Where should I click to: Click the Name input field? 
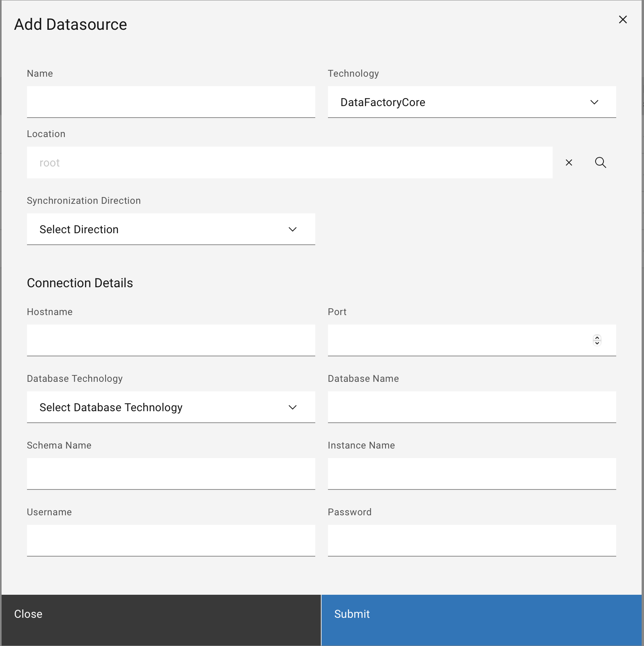pyautogui.click(x=171, y=102)
